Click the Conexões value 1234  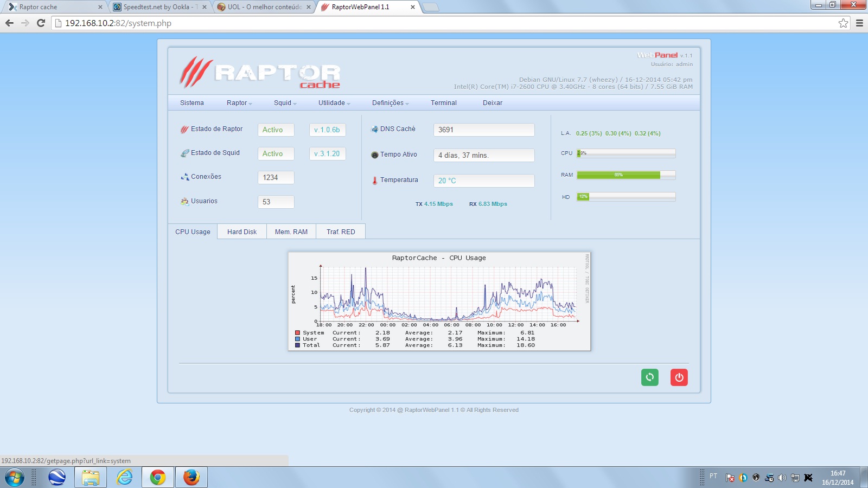276,177
